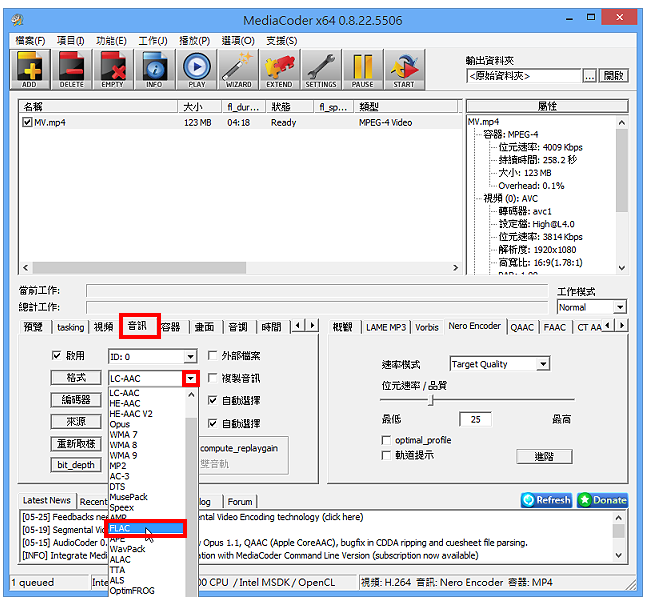Enable the 軌道提示 checkbox

(386, 455)
